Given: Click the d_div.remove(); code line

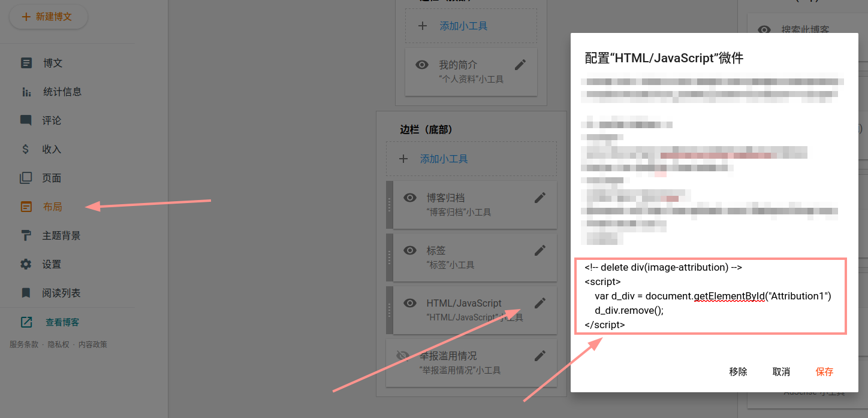Looking at the screenshot, I should point(629,310).
